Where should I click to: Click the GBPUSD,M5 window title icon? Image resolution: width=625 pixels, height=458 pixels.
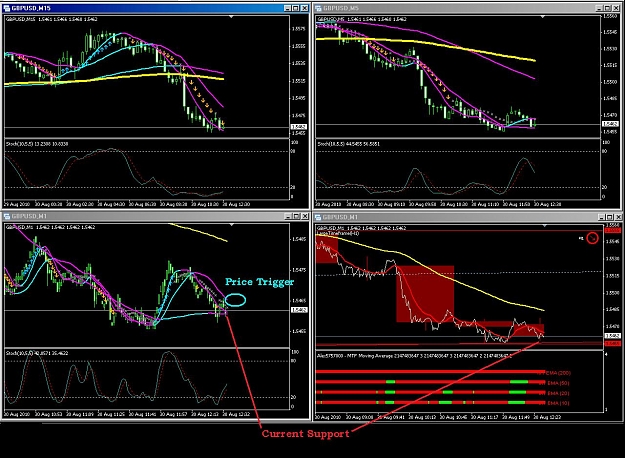tap(318, 8)
